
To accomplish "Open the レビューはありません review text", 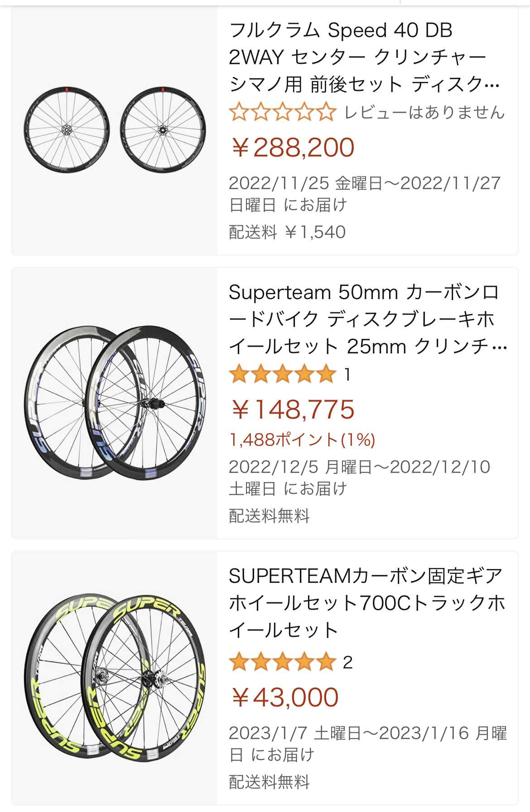I will point(424,112).
